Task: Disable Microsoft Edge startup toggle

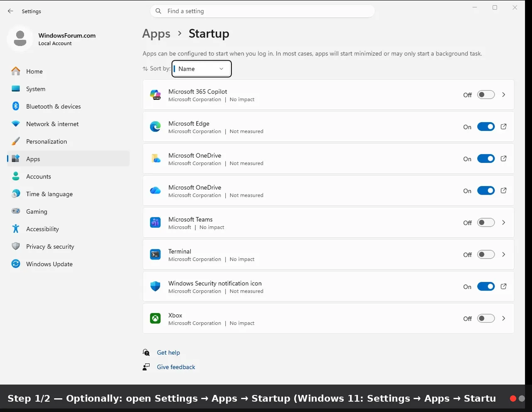Action: point(486,127)
